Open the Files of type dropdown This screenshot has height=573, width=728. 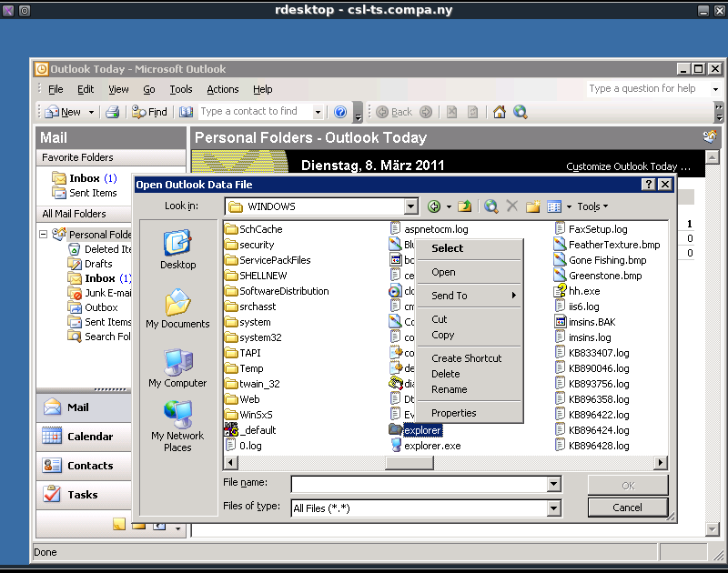coord(553,508)
